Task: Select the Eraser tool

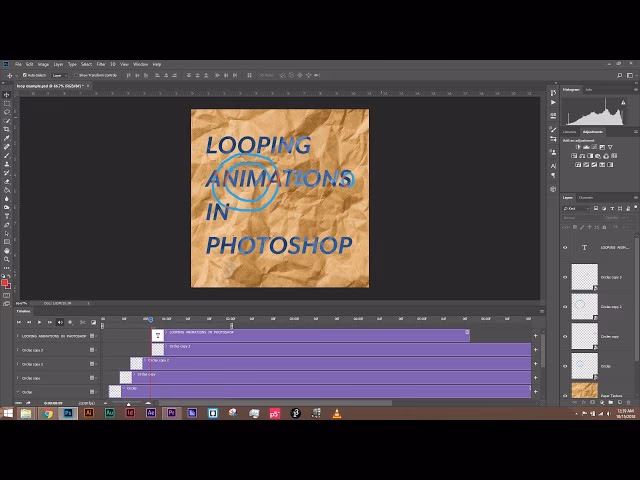Action: tap(7, 182)
